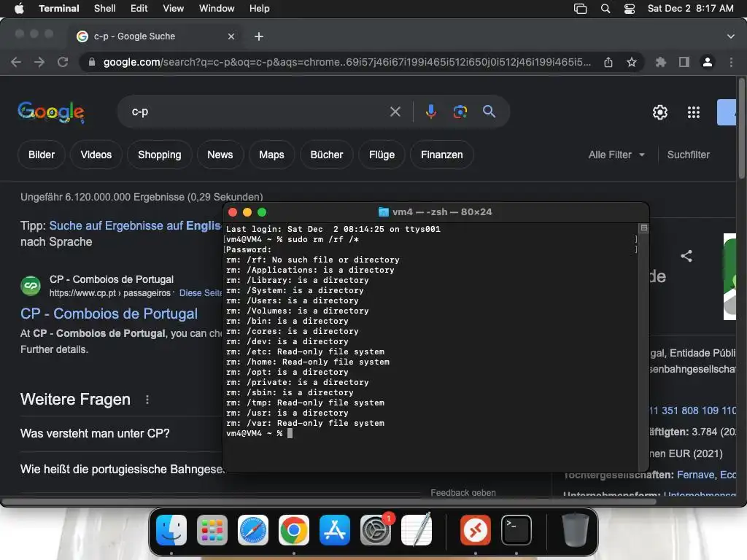Open Spotlight search in menu bar
Viewport: 747px width, 560px height.
(605, 8)
